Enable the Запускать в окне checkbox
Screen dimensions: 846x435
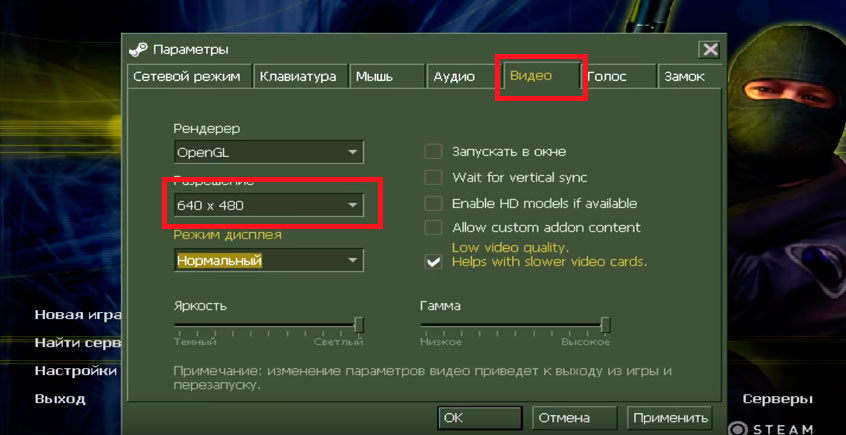(433, 152)
